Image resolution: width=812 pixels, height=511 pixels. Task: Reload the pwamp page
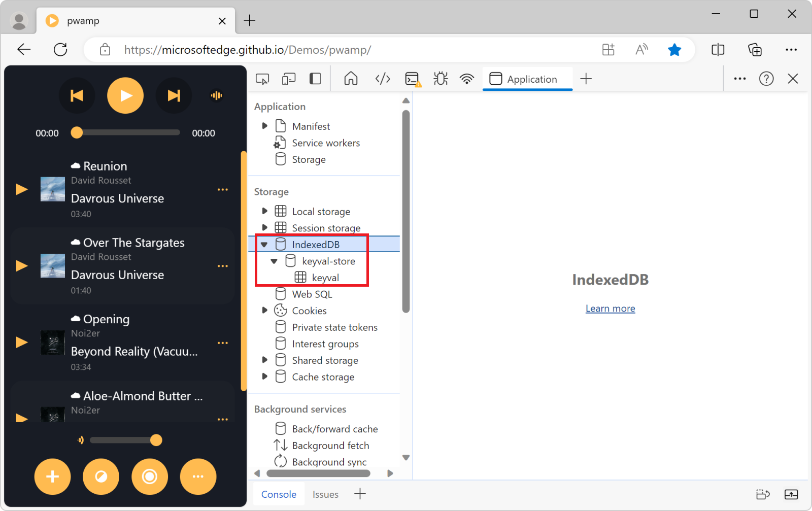click(61, 49)
